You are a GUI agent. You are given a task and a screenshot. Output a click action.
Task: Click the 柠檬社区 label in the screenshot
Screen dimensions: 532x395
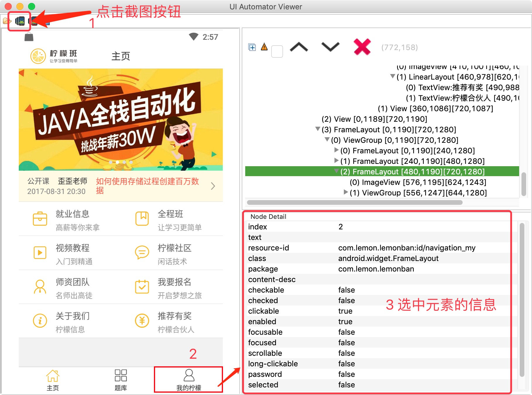click(174, 248)
